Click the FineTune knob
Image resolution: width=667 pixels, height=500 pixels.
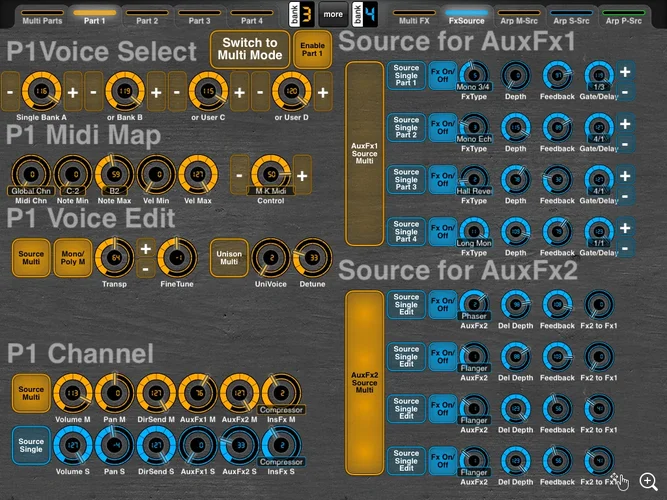pos(177,258)
